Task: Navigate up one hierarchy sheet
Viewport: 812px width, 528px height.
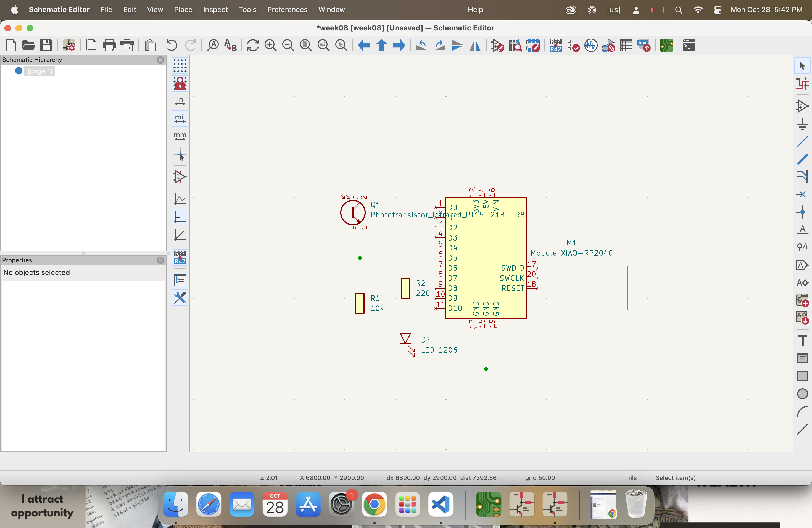Action: pos(382,45)
